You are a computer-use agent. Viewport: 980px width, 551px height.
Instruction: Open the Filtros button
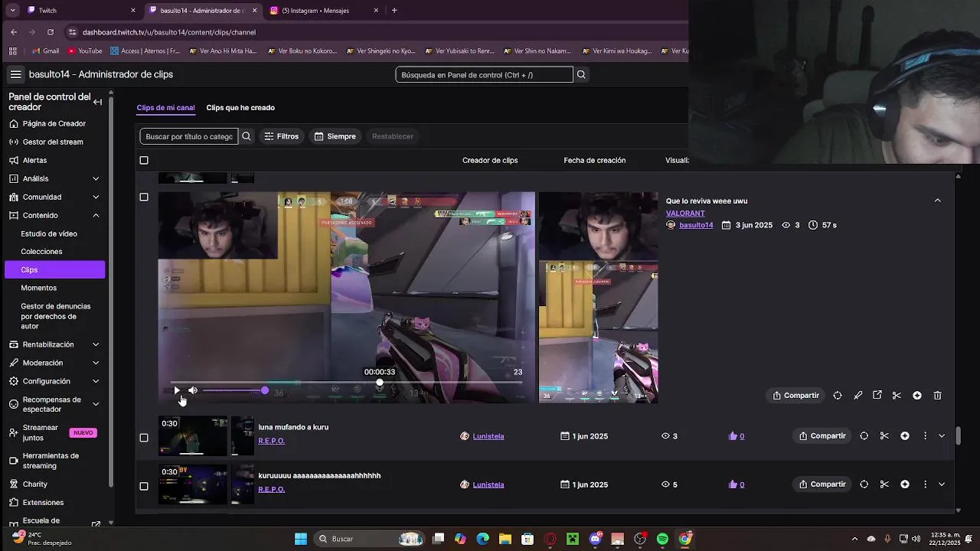click(x=281, y=136)
